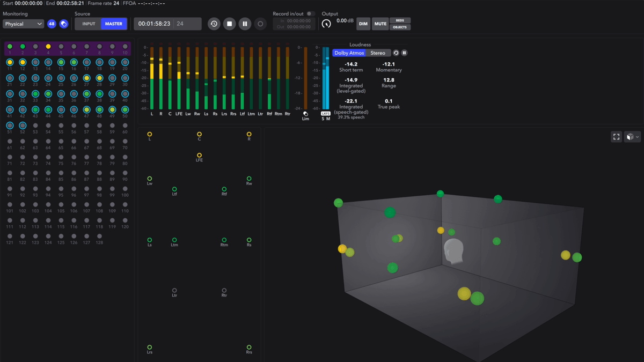Pause loudness measurement icon

point(404,53)
